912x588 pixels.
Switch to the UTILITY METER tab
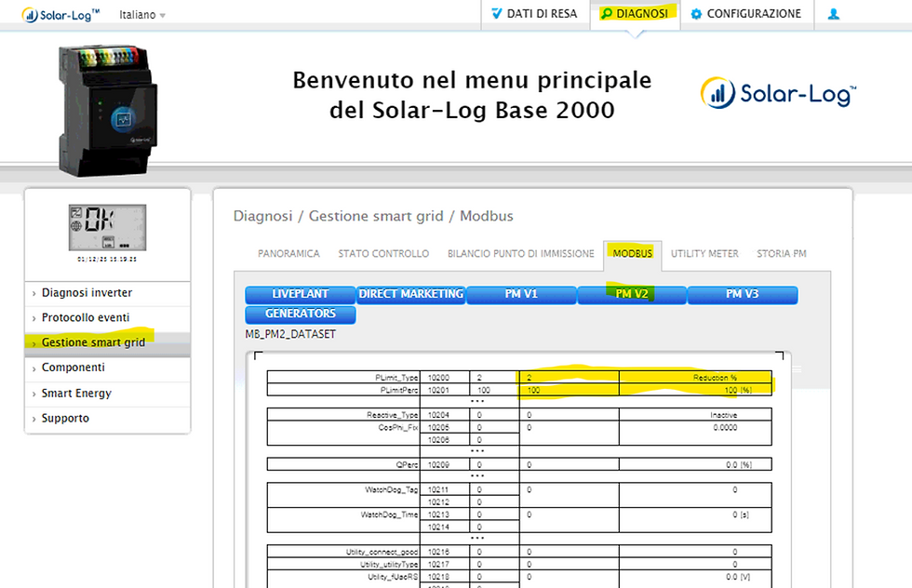click(x=704, y=254)
